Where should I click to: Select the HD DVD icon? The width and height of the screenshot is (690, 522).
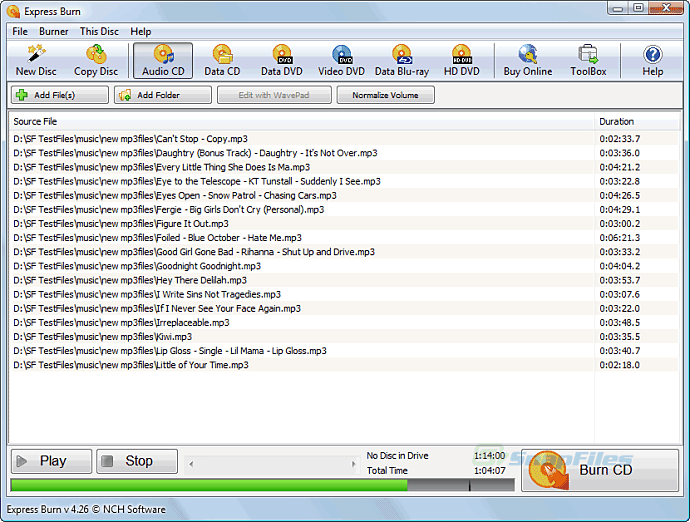462,54
